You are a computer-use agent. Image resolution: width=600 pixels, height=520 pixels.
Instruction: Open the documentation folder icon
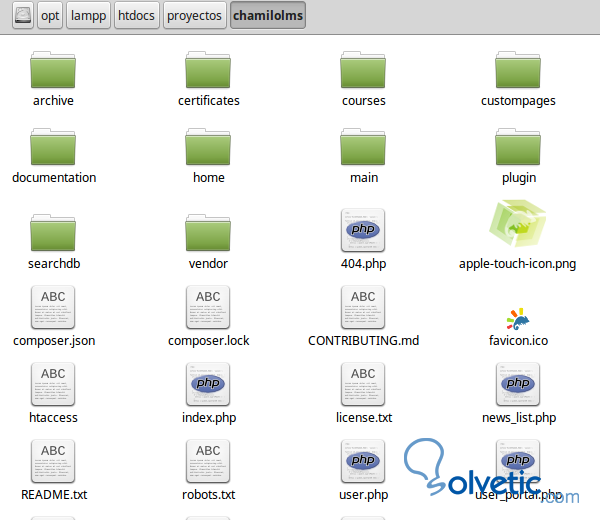coord(53,147)
